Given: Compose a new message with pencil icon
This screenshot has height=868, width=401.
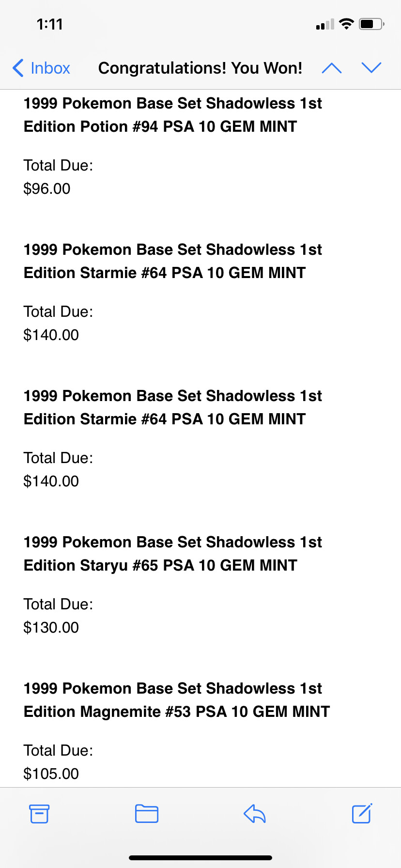Looking at the screenshot, I should 362,814.
